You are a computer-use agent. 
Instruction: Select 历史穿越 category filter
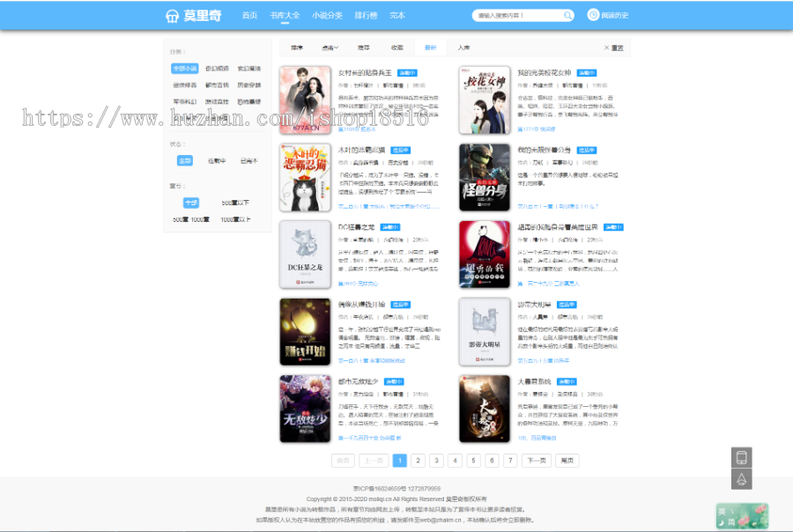point(249,85)
